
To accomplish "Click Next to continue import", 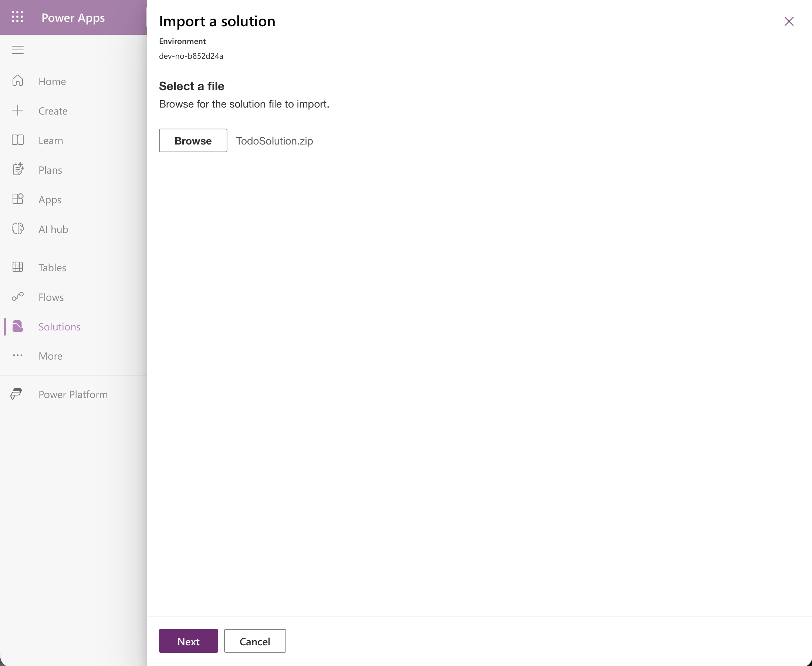I will (189, 641).
